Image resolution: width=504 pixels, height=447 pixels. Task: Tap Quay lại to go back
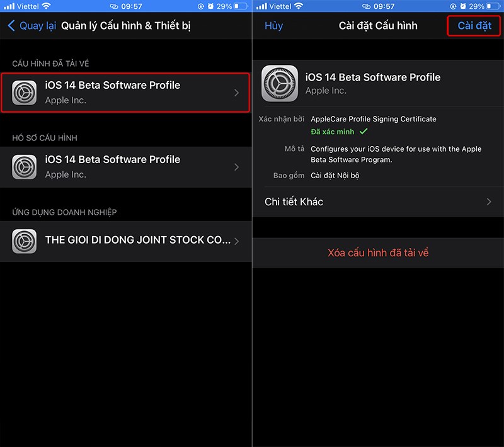coord(38,25)
